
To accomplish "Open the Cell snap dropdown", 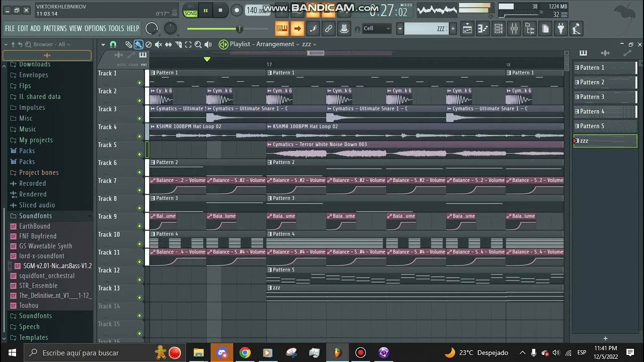I will 376,29.
